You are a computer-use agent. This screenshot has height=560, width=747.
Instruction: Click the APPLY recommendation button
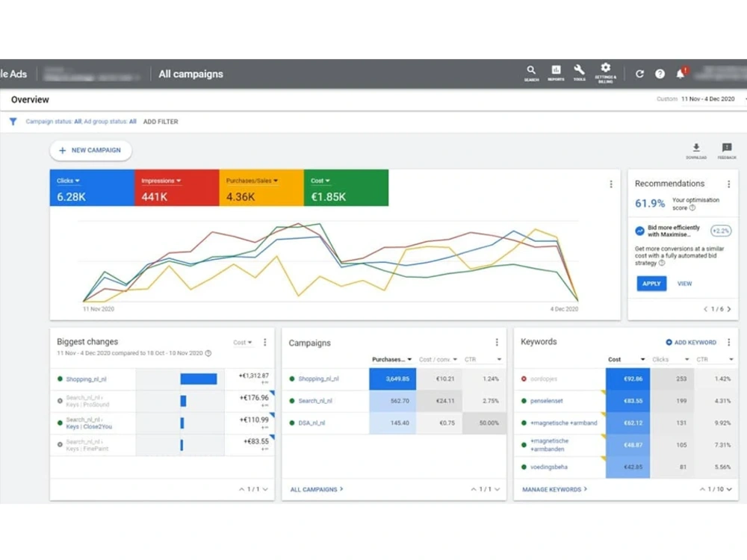(x=651, y=283)
